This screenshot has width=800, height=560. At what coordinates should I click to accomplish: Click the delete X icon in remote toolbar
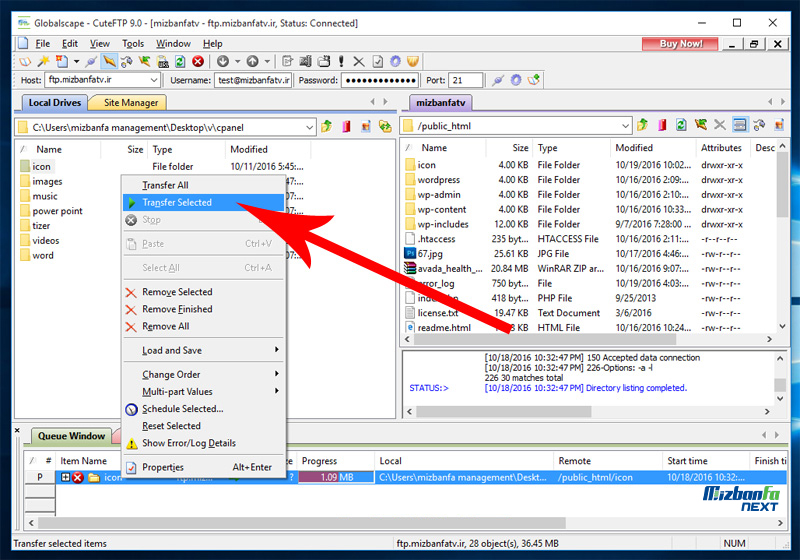(x=719, y=126)
